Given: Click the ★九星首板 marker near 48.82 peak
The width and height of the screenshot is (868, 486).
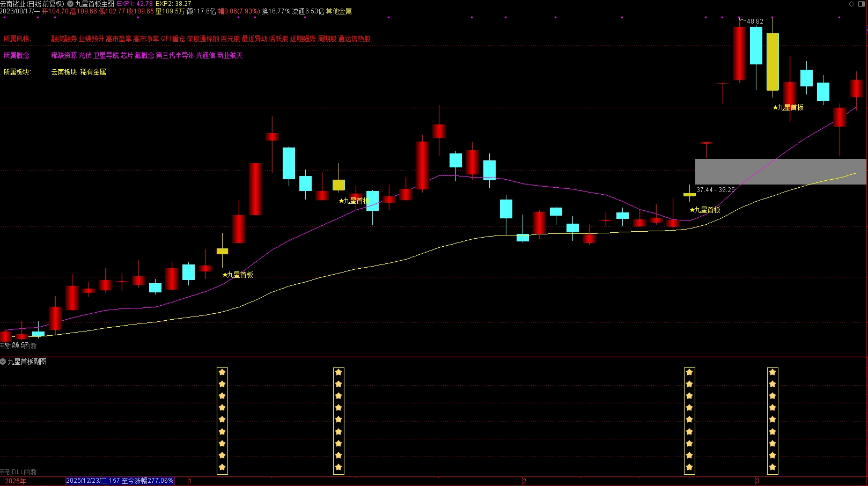Looking at the screenshot, I should click(x=788, y=107).
